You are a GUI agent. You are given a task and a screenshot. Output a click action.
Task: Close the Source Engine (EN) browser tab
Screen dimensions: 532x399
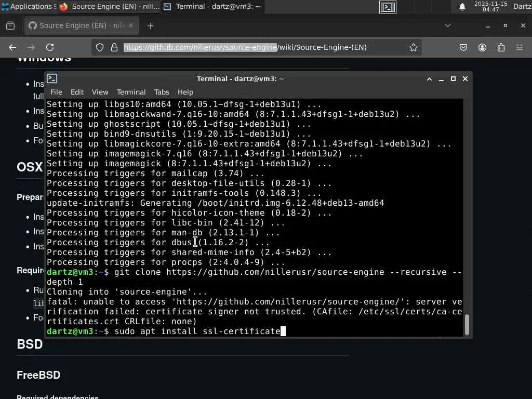tap(131, 26)
